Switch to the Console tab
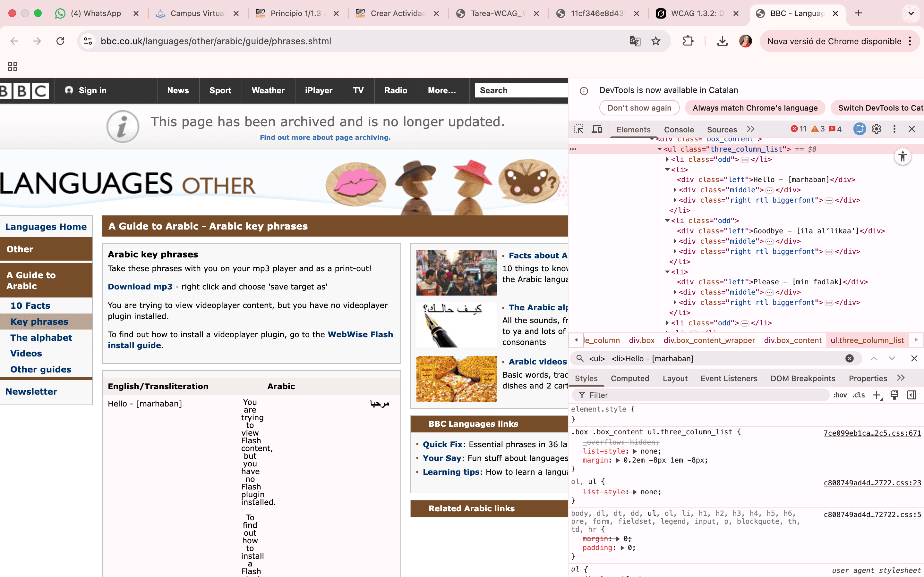 [x=679, y=130]
